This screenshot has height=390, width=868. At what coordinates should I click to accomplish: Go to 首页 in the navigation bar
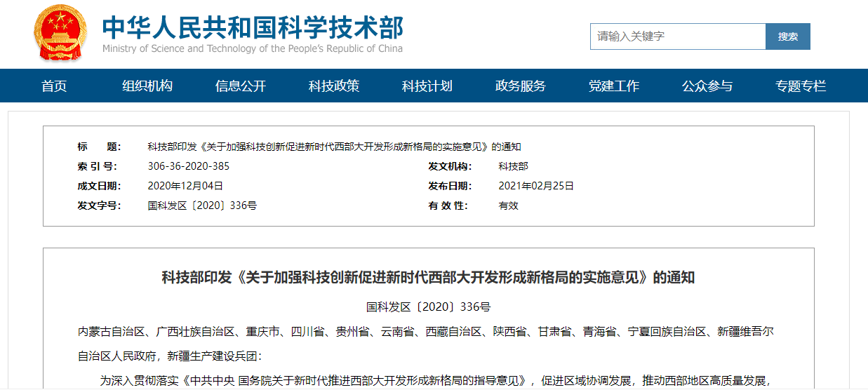pos(54,86)
